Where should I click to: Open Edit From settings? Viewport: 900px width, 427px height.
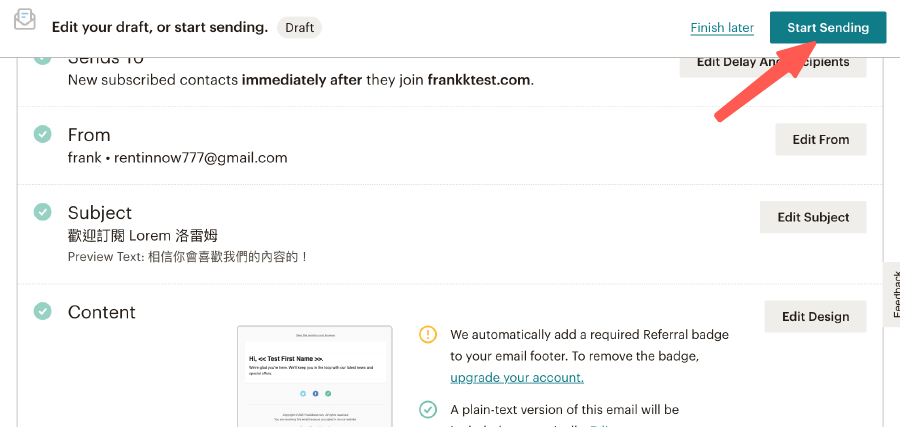pyautogui.click(x=820, y=140)
